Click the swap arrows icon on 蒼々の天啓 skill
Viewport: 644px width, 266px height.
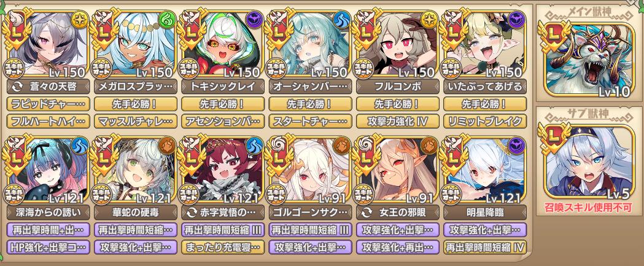(18, 87)
